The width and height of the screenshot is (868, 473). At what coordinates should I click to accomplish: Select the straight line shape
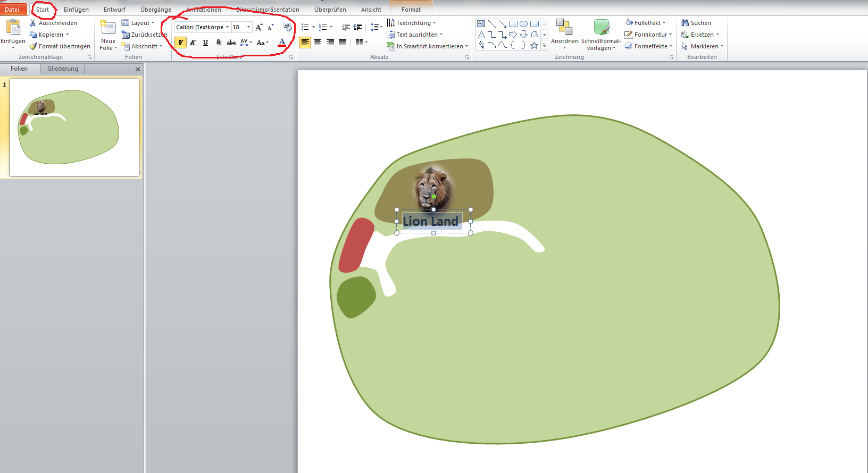pyautogui.click(x=492, y=24)
